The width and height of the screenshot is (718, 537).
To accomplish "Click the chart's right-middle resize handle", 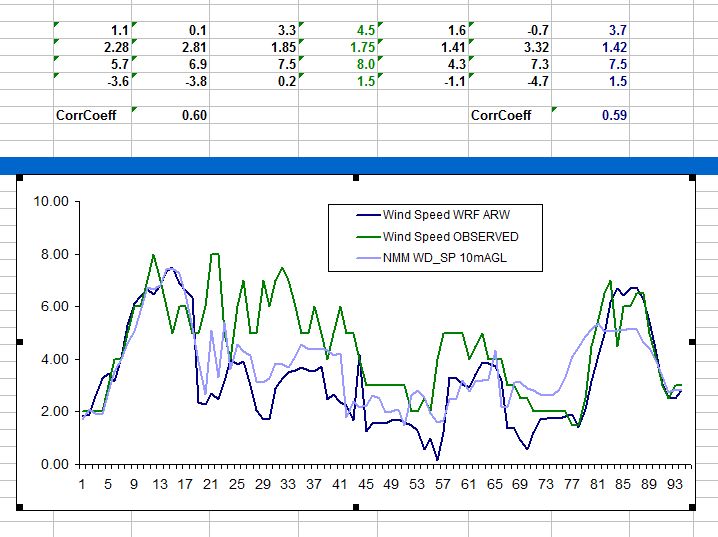I will (x=694, y=342).
